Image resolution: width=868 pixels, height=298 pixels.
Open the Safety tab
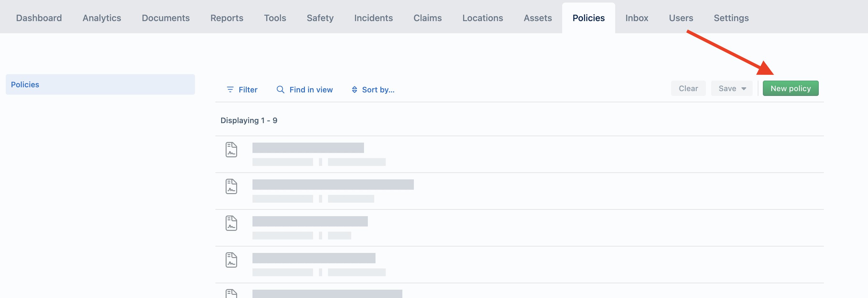(x=320, y=18)
